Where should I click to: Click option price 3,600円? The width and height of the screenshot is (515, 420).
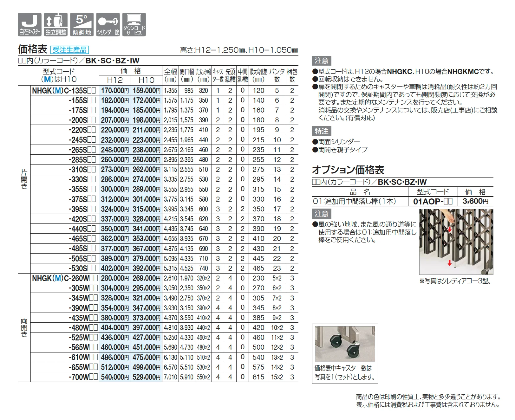tap(475, 201)
